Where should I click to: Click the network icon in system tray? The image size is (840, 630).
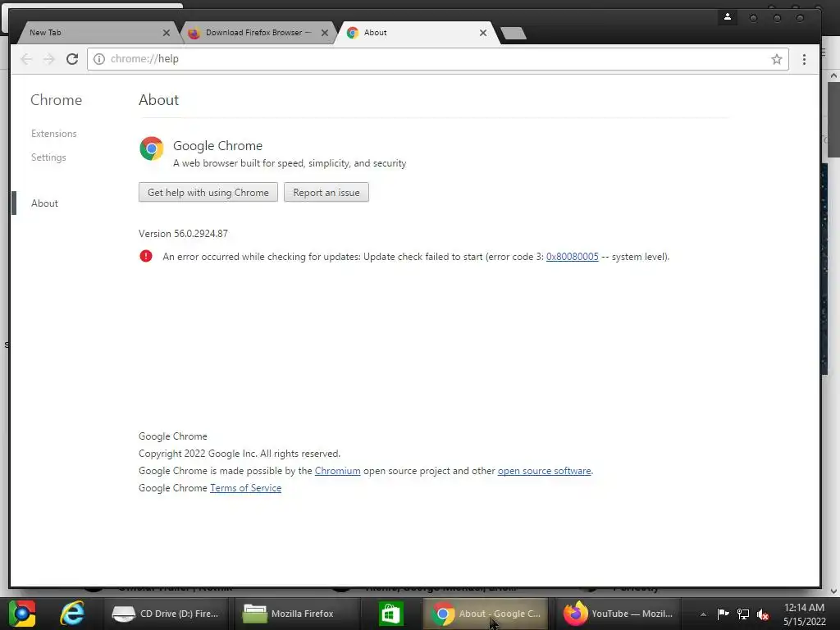[x=743, y=614]
